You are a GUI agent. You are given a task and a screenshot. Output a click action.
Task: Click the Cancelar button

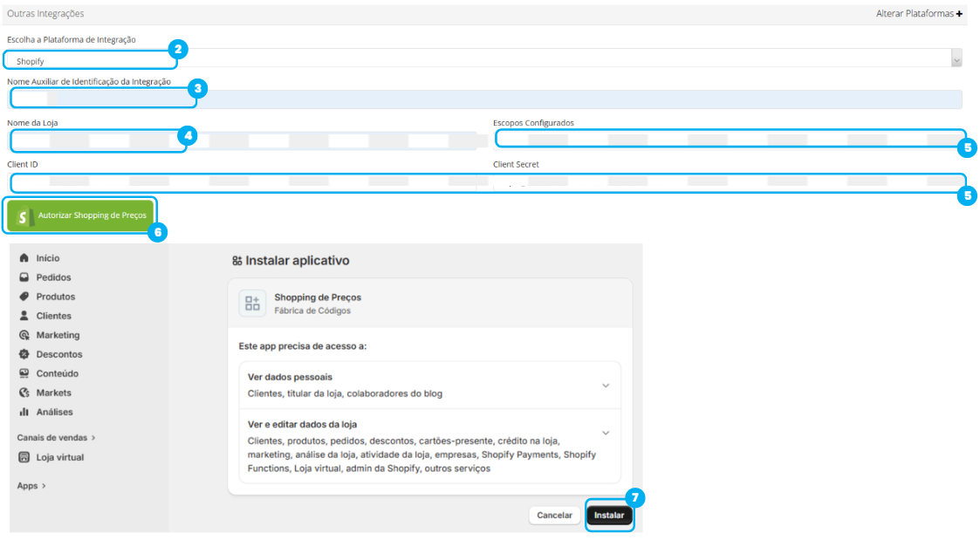click(x=554, y=515)
